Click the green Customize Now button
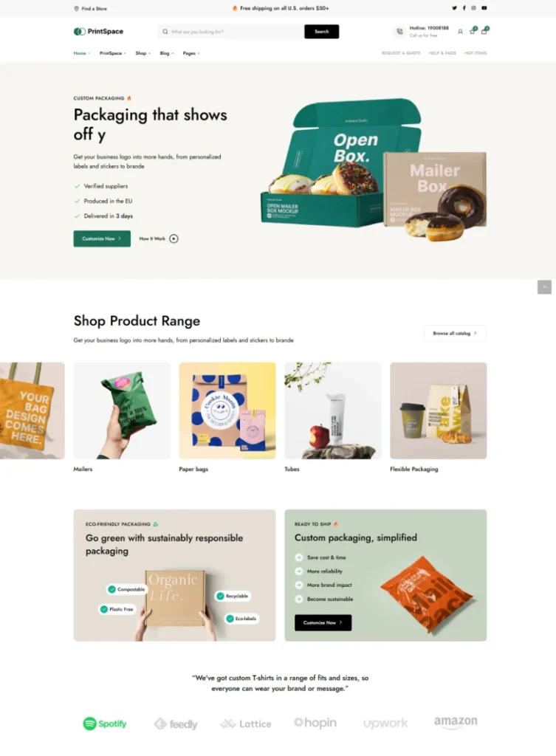The height and width of the screenshot is (756, 556). (102, 238)
